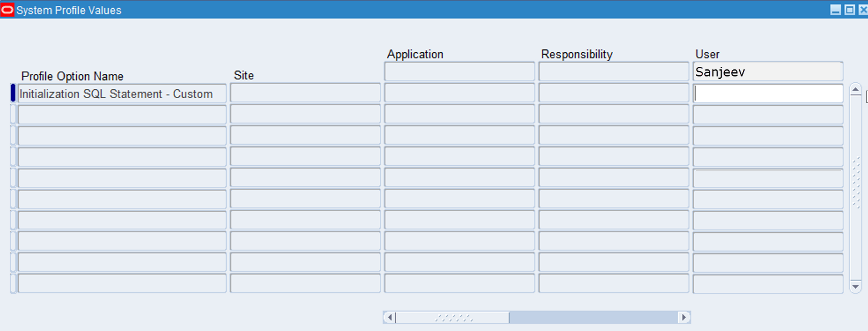Click the Responsibility column label

(577, 54)
